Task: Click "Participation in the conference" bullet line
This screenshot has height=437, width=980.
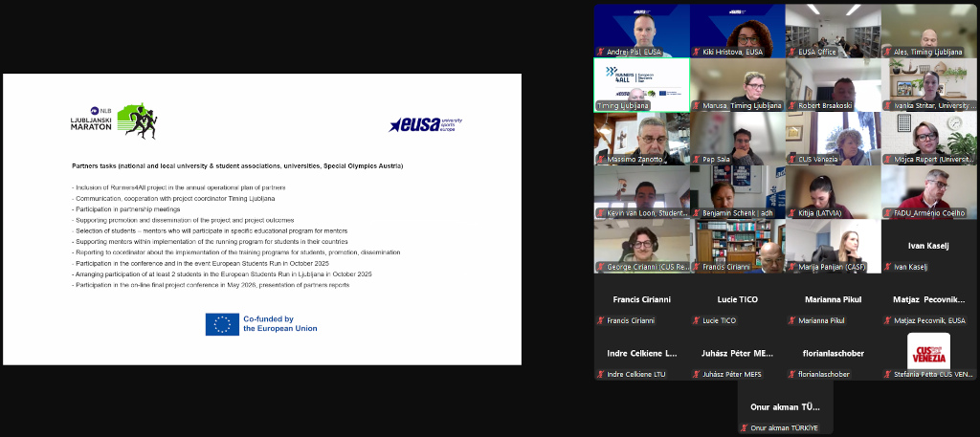Action: click(201, 263)
